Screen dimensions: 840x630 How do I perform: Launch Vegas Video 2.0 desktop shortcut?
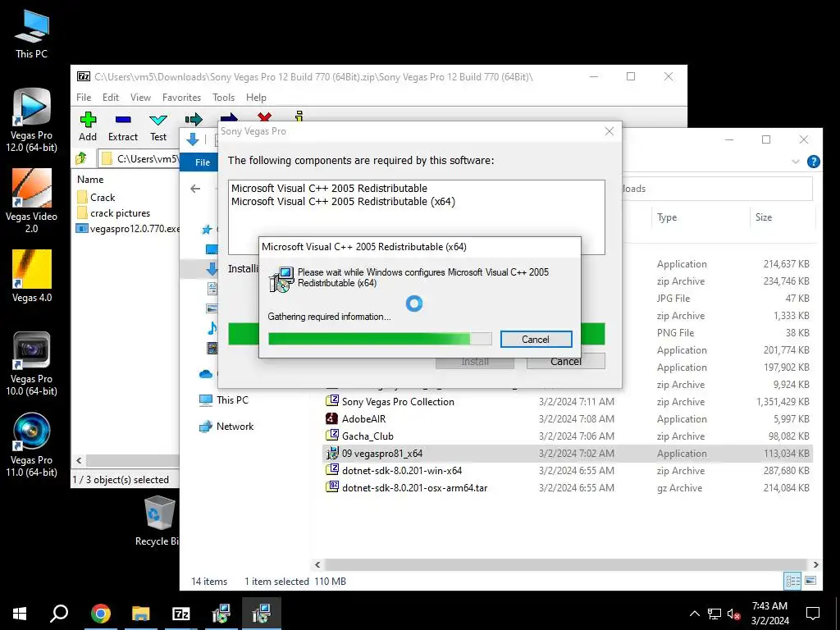tap(32, 200)
